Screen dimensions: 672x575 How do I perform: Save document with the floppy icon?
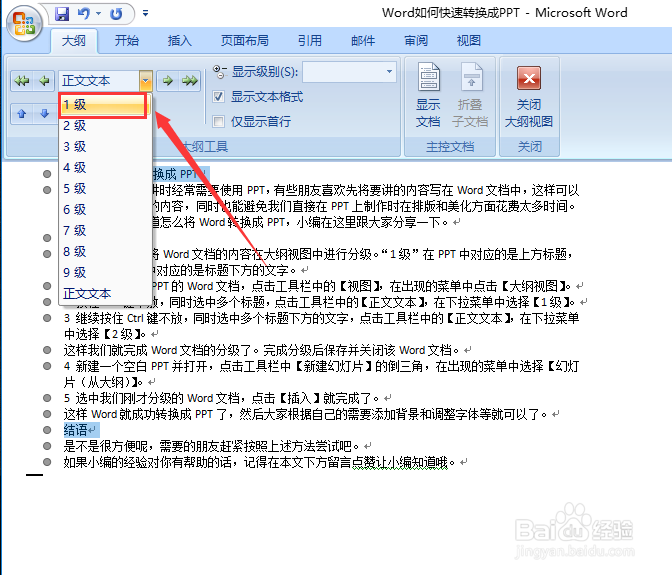[x=62, y=14]
